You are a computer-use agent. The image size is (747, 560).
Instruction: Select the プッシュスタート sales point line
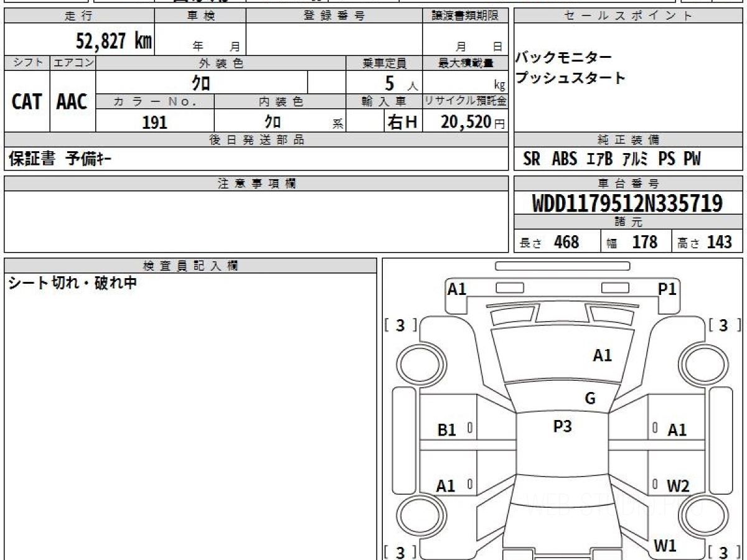pyautogui.click(x=570, y=78)
